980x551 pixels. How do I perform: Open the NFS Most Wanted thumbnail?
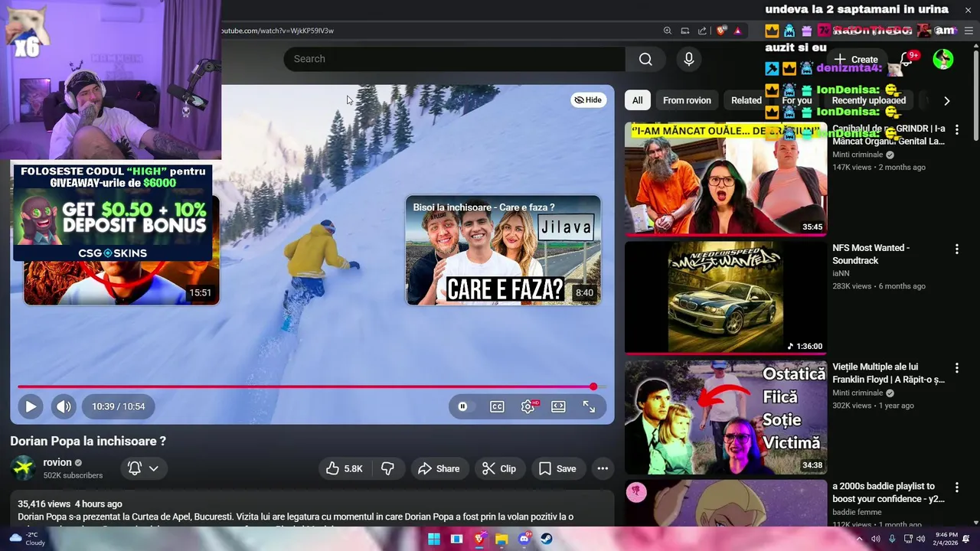pos(726,298)
